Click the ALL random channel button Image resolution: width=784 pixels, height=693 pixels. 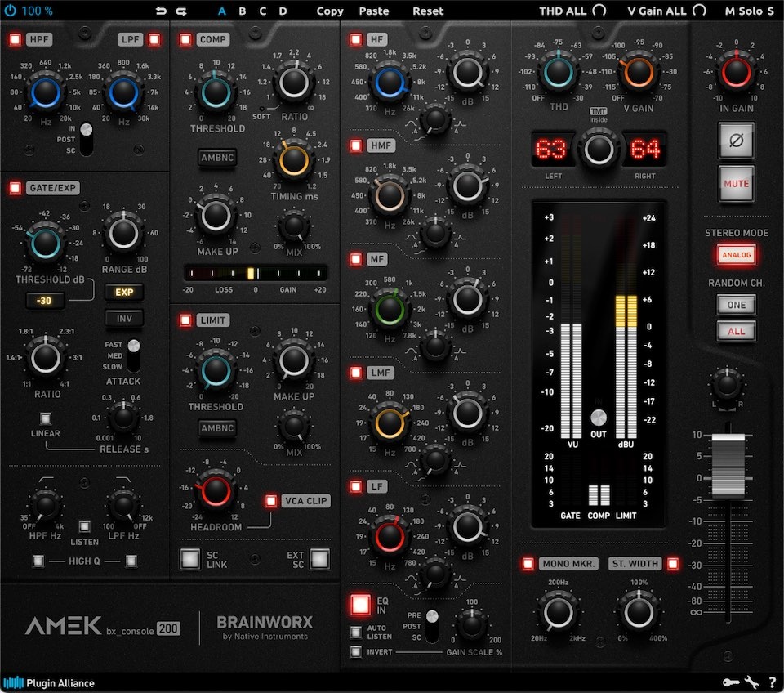[735, 332]
